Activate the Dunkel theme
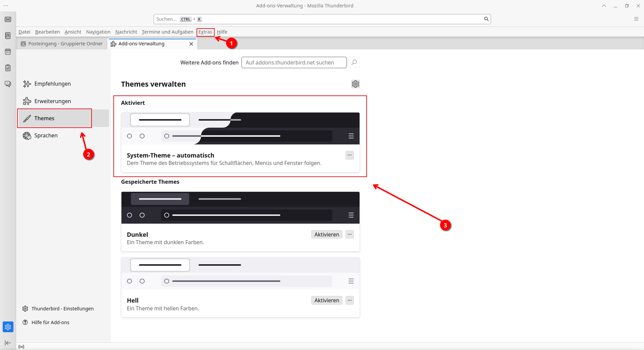This screenshot has height=350, width=644. tap(326, 234)
